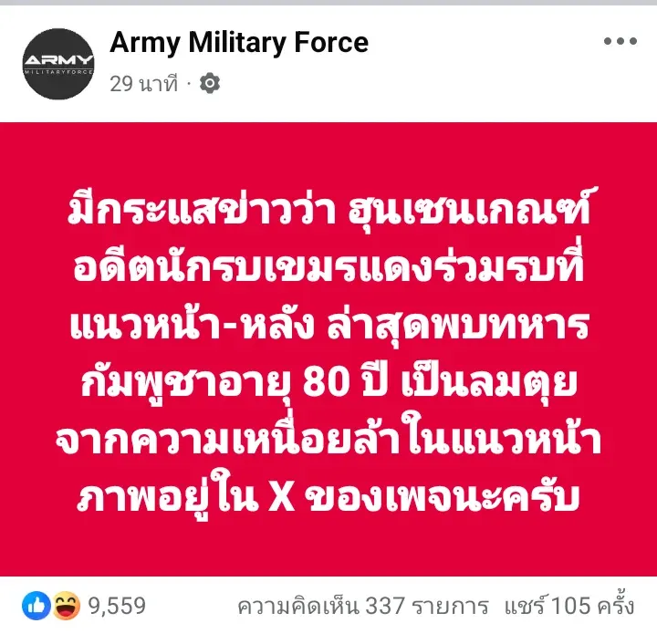The height and width of the screenshot is (644, 657).
Task: Open the post via the 29 นาที timestamp
Action: pyautogui.click(x=144, y=83)
